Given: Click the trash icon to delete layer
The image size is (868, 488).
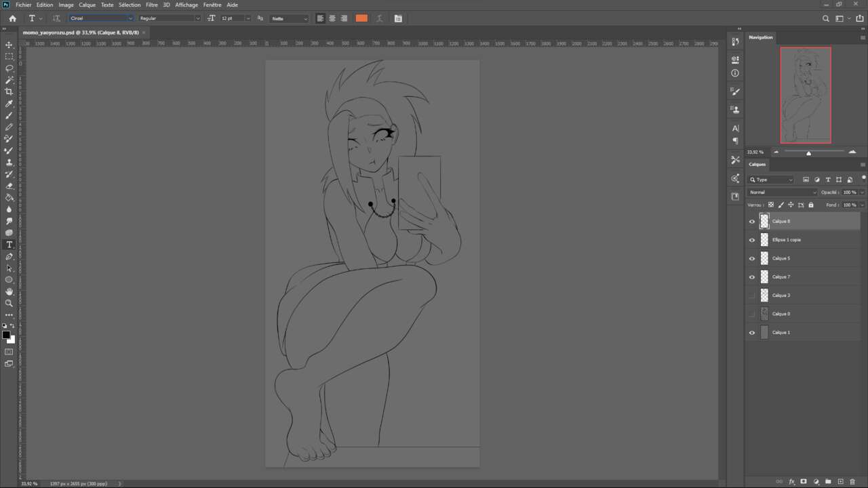Looking at the screenshot, I should 852,482.
